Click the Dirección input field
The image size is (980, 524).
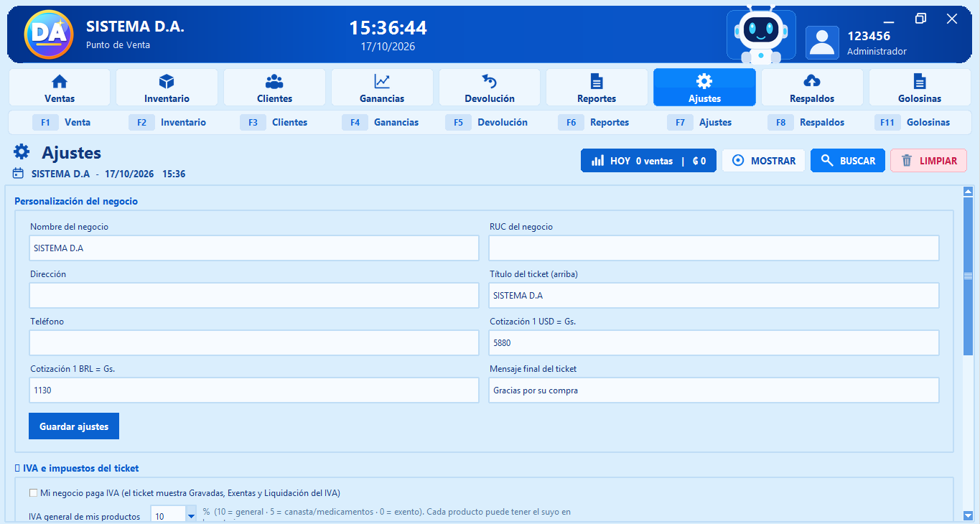[x=254, y=295]
